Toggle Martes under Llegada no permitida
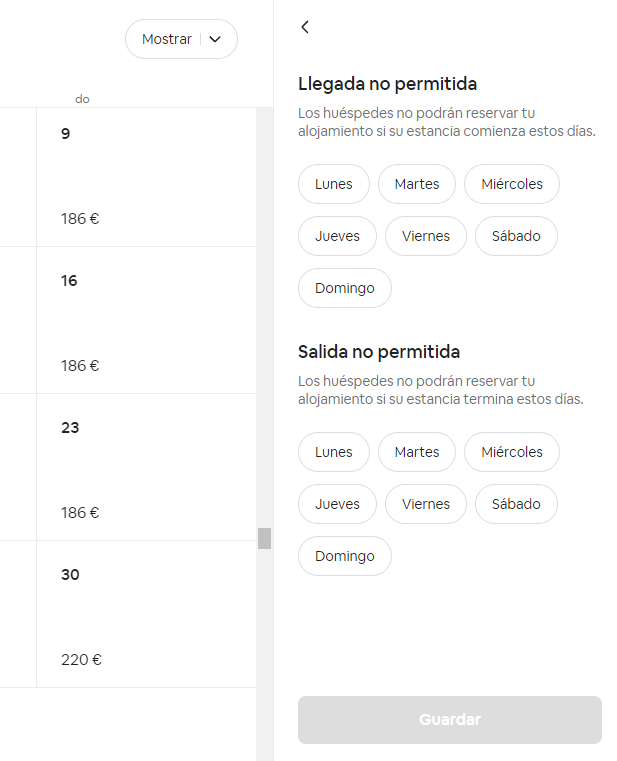Viewport: 617px width, 761px height. point(417,184)
